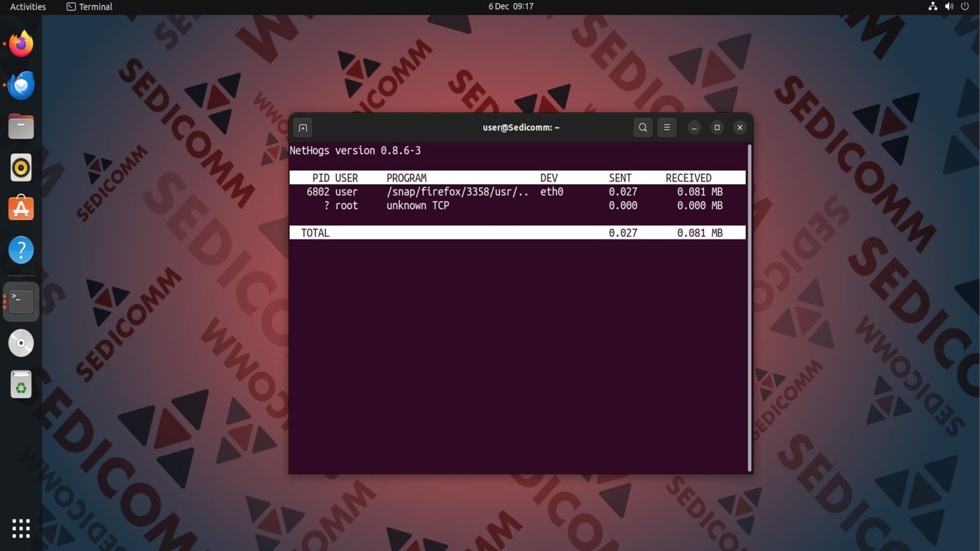Close the terminal window

click(x=740, y=128)
